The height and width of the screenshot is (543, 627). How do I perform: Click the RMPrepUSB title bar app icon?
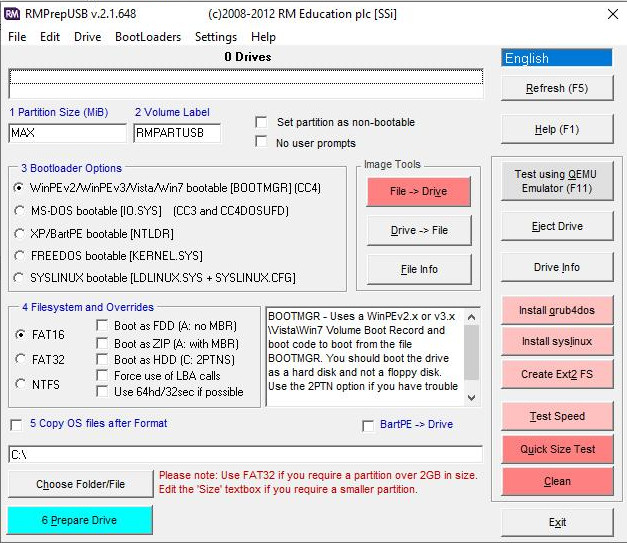(x=14, y=14)
